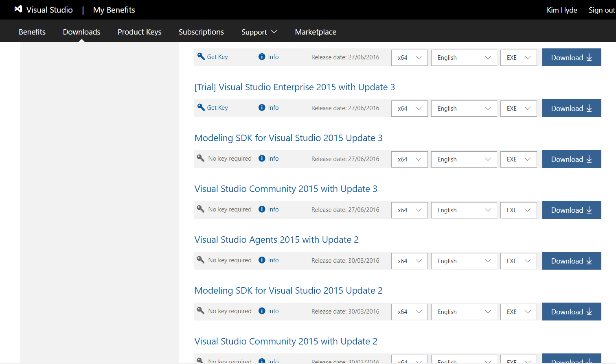This screenshot has height=364, width=616.
Task: Click key icon for [Trial] Visual Studio Enterprise 2015
Action: (201, 107)
